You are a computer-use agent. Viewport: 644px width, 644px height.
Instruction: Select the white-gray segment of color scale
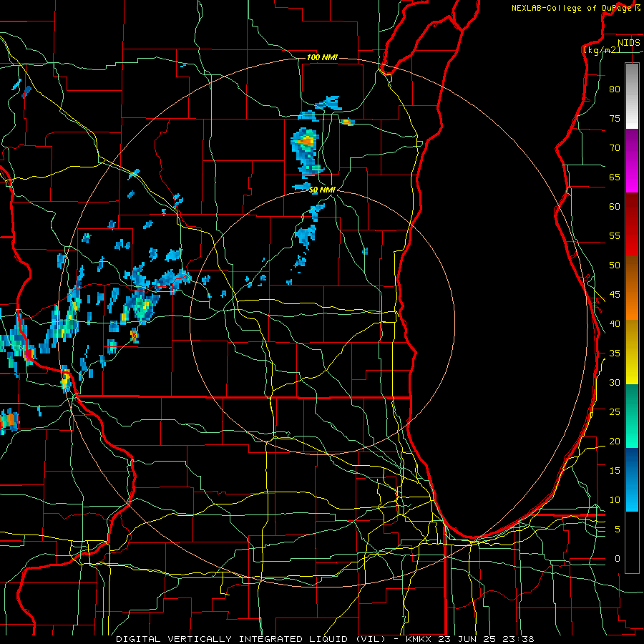point(632,96)
